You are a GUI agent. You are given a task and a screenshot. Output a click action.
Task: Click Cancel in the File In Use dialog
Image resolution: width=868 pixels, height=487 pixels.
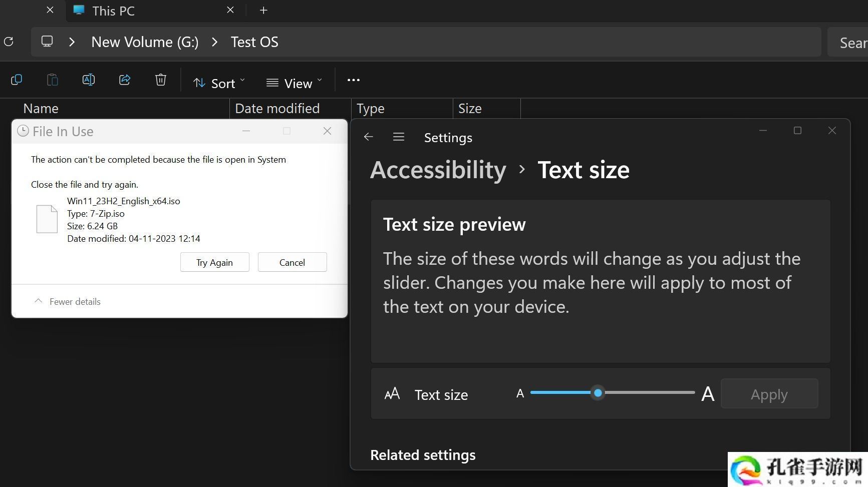(x=292, y=262)
